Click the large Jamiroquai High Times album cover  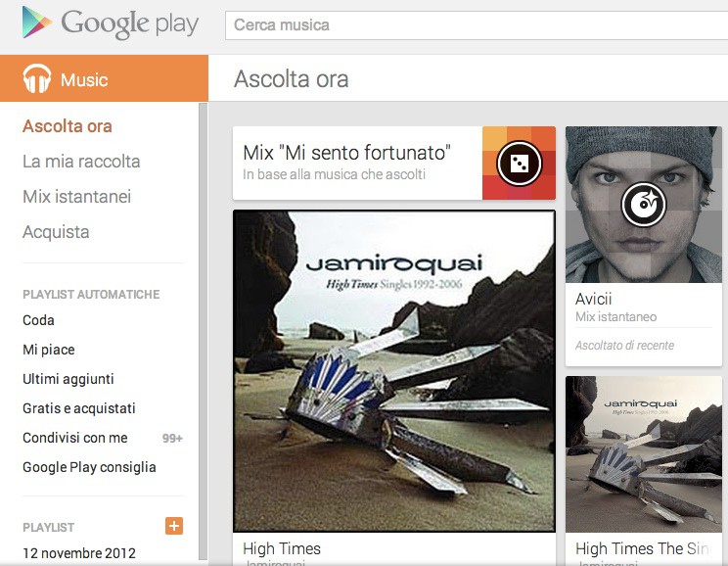click(x=394, y=371)
